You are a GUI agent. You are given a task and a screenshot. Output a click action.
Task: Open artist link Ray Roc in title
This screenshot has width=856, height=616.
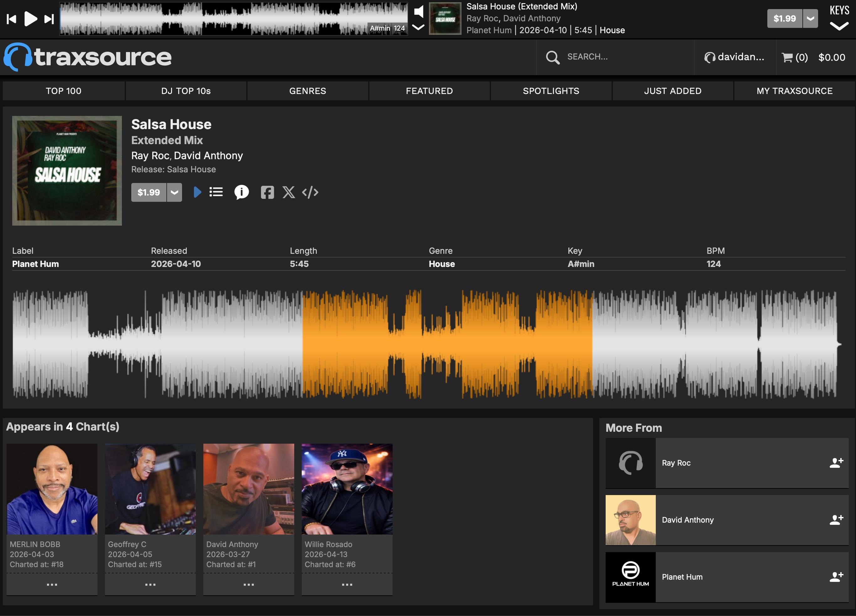coord(150,156)
